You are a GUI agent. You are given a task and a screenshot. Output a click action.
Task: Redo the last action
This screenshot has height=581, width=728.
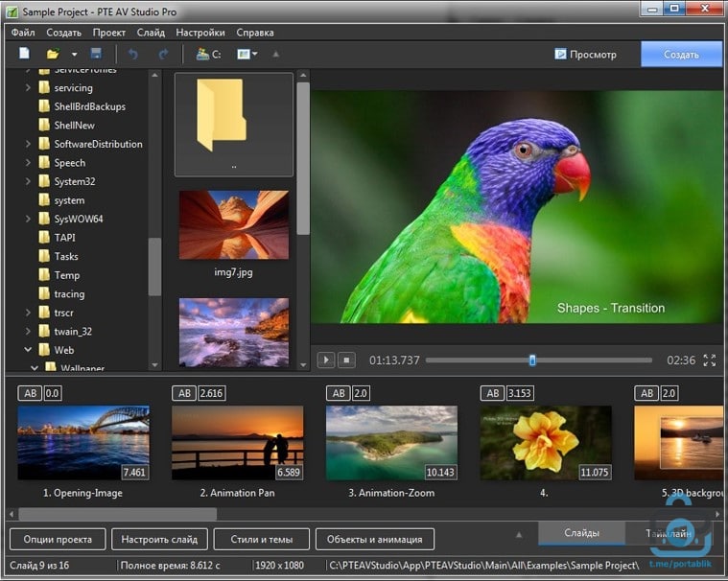[163, 55]
